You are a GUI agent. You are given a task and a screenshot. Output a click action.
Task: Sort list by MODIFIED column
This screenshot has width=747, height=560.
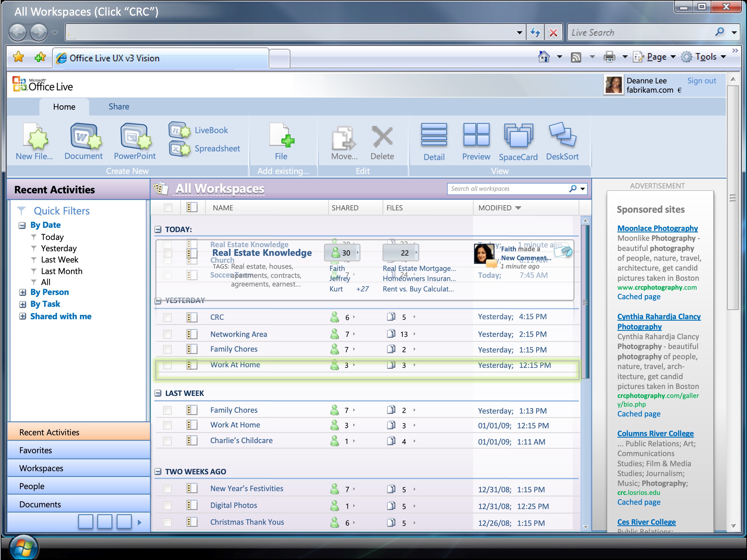coord(499,208)
